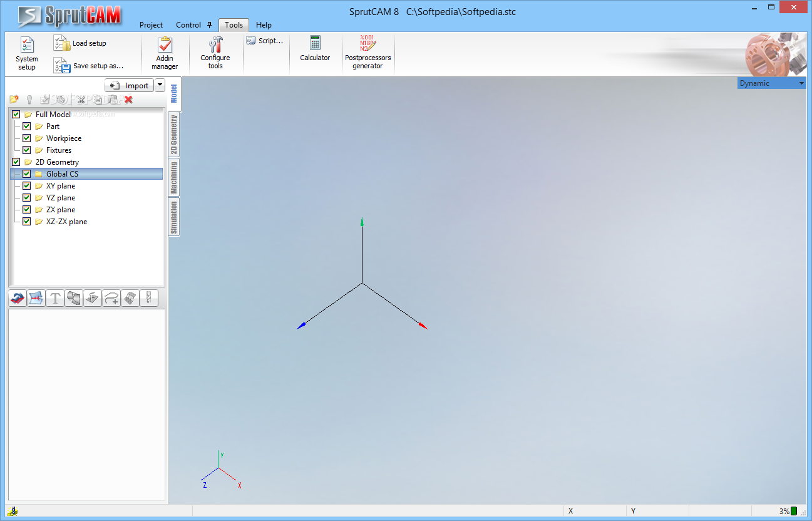Screen dimensions: 812x521
Task: Open the Addin manager
Action: [165, 54]
